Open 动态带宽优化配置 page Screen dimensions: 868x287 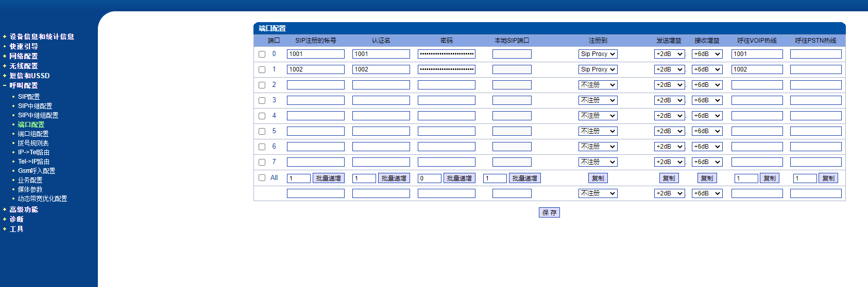pyautogui.click(x=43, y=199)
